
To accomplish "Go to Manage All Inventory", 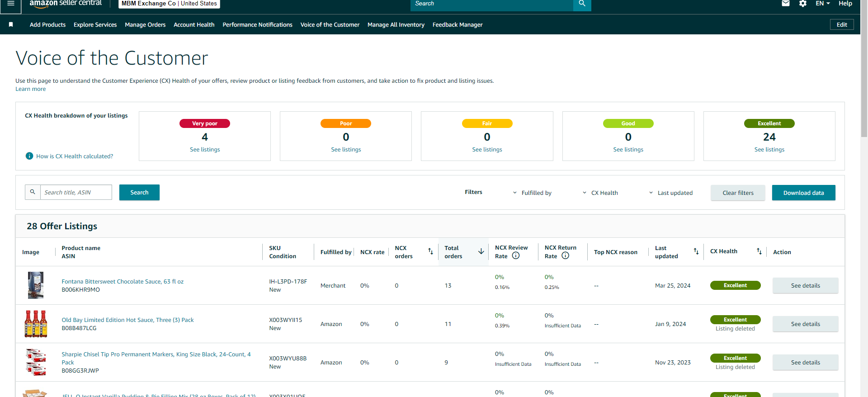I will point(396,24).
